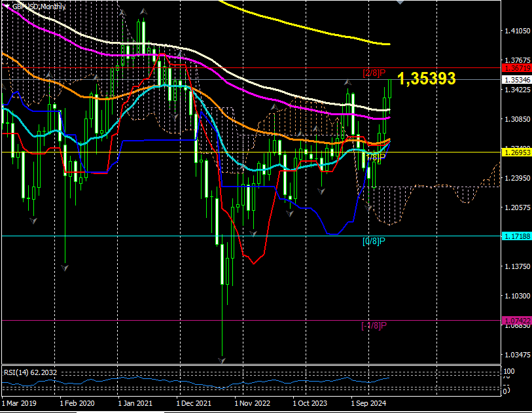
Task: Click the chart shift triangle marker at top
Action: [x=400, y=2]
